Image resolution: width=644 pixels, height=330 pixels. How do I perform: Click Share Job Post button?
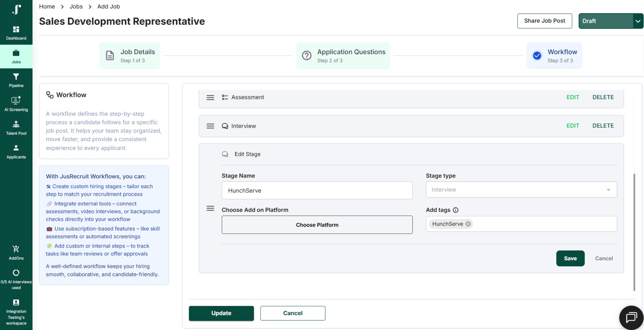click(545, 21)
